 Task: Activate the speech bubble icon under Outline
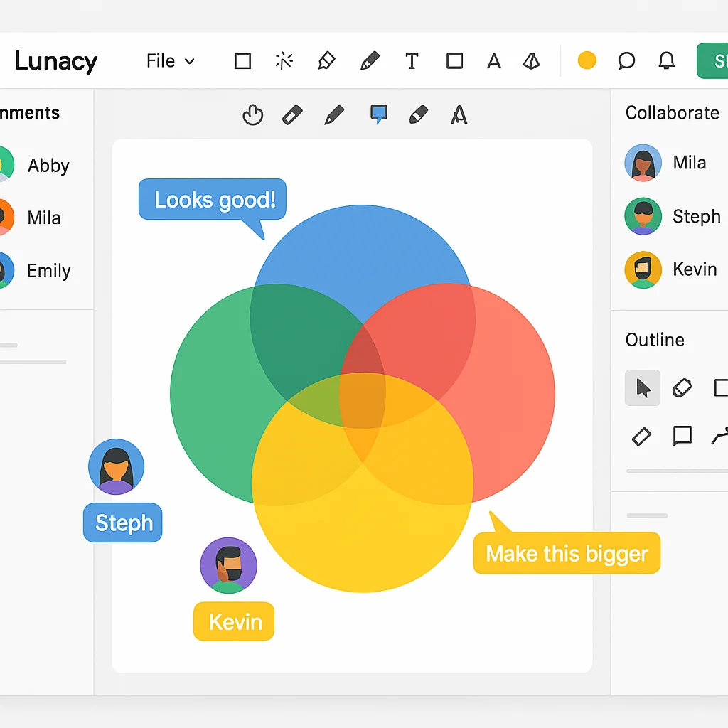click(x=682, y=437)
